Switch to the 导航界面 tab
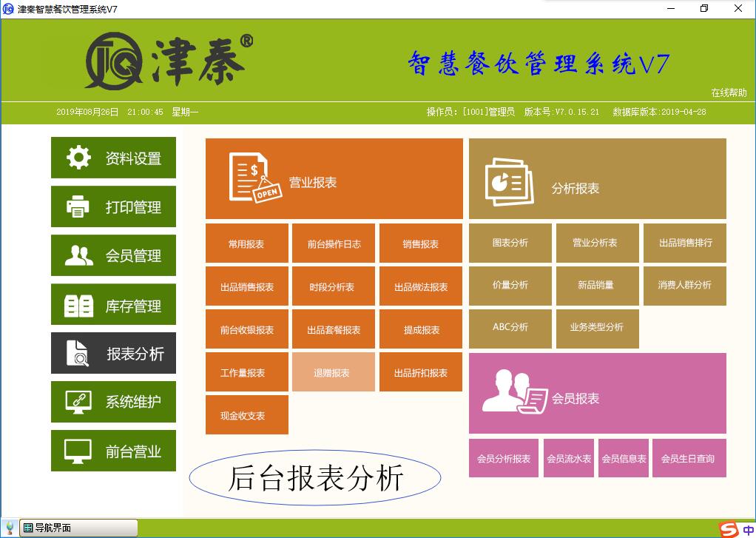Screen dimensions: 756x538 coord(78,528)
